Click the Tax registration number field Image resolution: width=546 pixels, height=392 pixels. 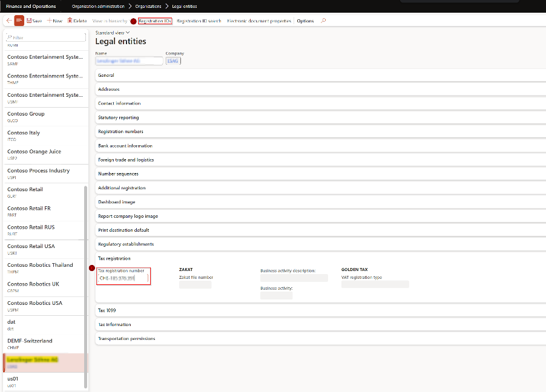coord(123,278)
